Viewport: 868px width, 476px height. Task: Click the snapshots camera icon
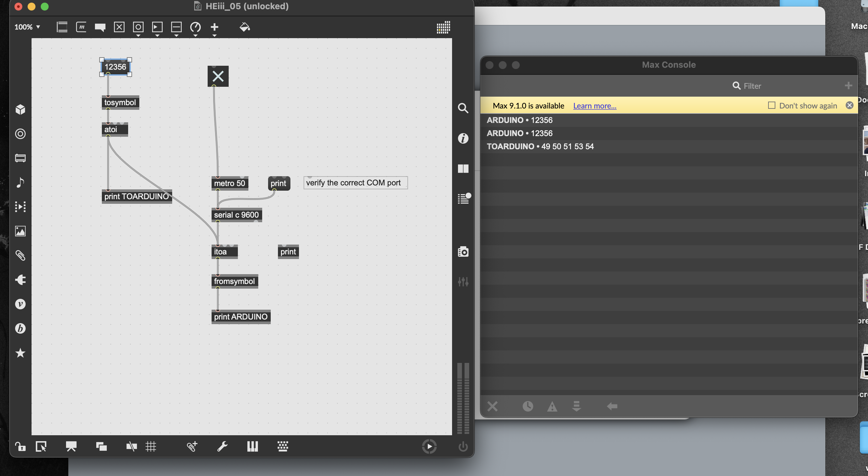coord(463,252)
